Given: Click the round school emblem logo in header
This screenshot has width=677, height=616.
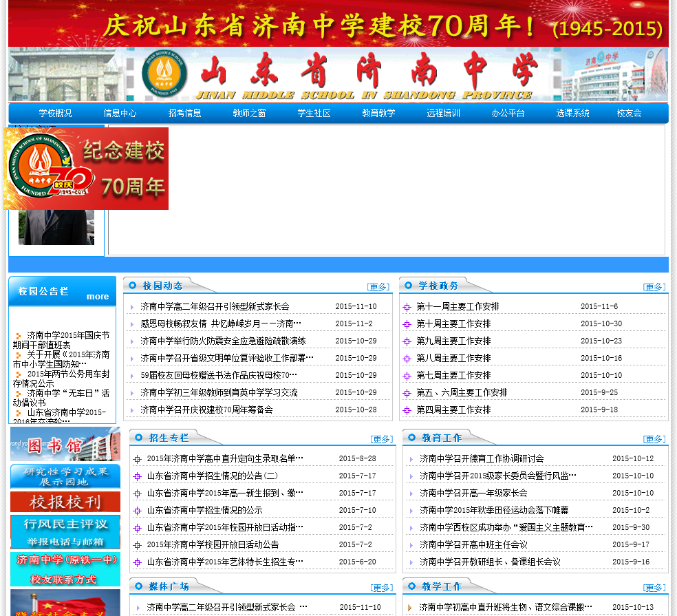Looking at the screenshot, I should [x=164, y=74].
